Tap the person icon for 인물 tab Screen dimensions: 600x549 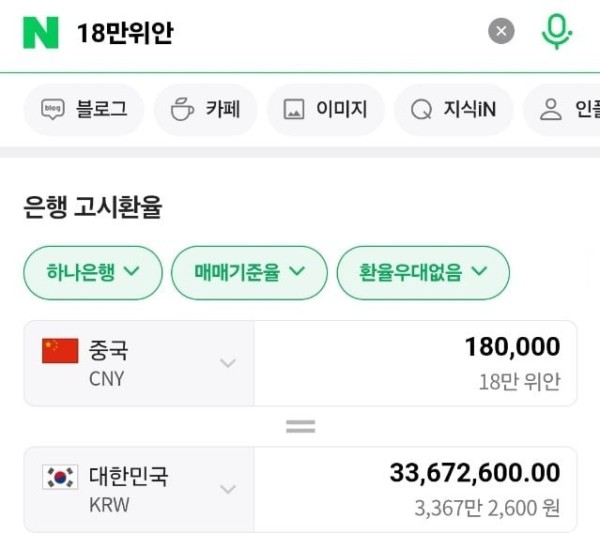tap(551, 109)
